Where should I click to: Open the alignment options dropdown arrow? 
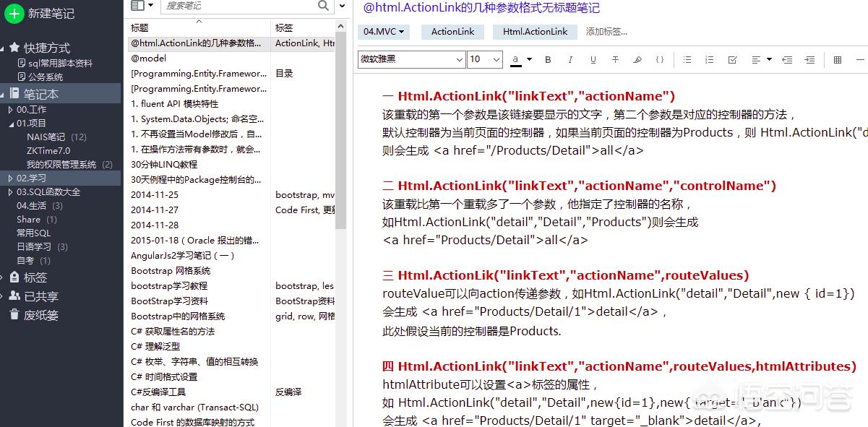point(769,59)
